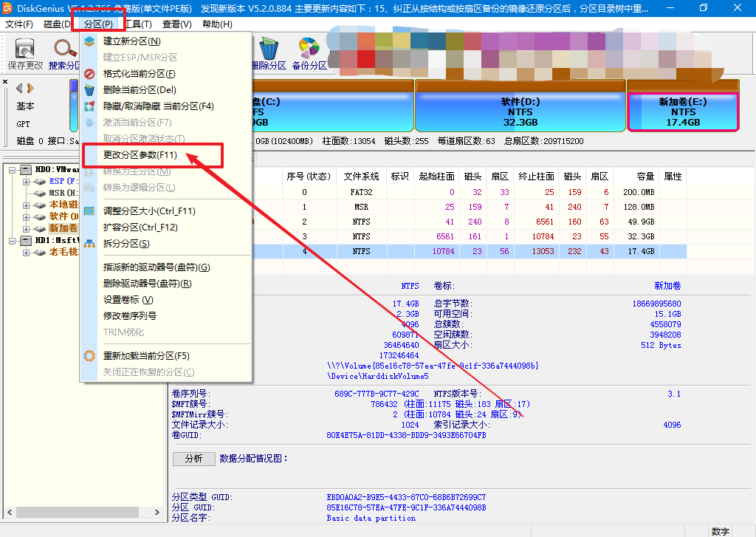Expand the ESP partition tree node
Screen dimensions: 756x537
coord(26,182)
